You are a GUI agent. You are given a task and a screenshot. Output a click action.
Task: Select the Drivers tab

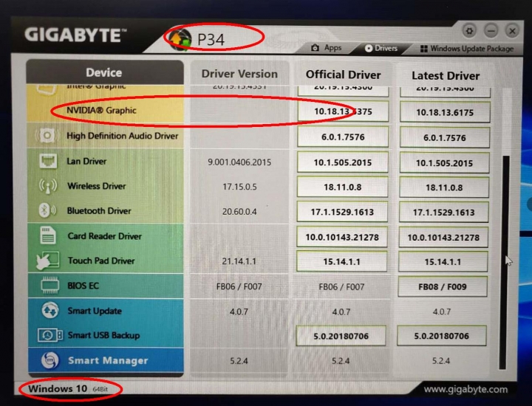(381, 48)
